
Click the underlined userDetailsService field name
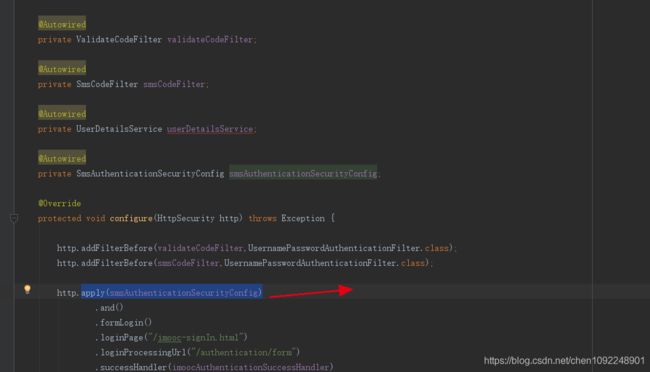pyautogui.click(x=210, y=129)
